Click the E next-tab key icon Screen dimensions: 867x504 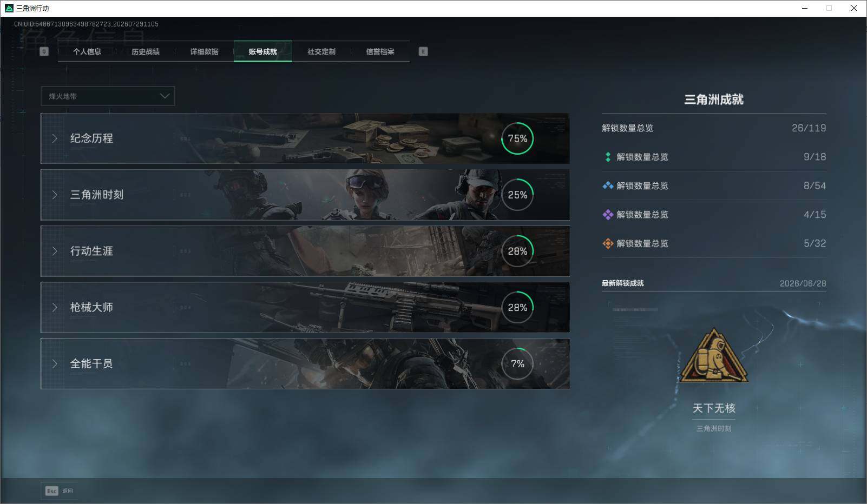[x=423, y=51]
